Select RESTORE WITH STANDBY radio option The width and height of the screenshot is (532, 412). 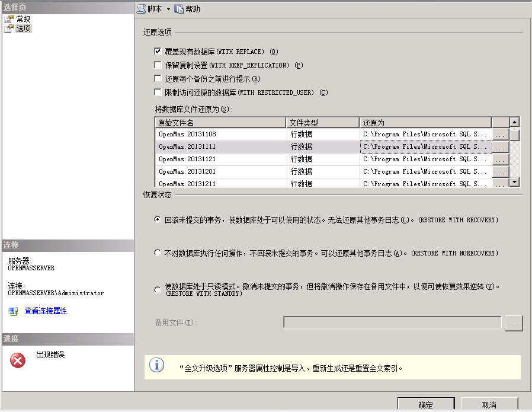158,290
